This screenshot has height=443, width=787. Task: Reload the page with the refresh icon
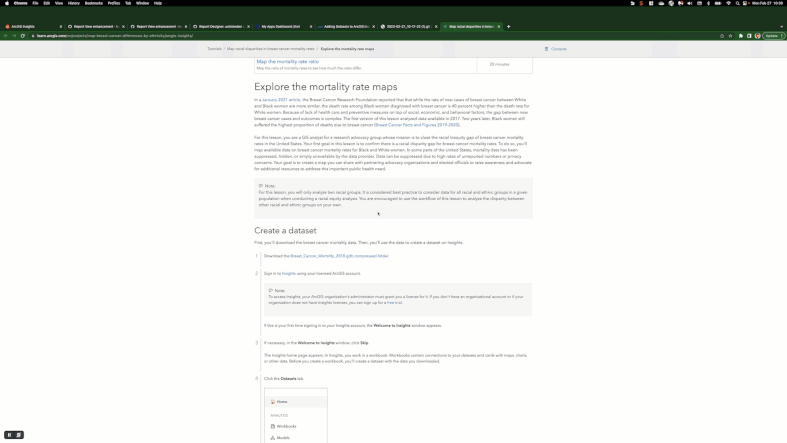[23, 36]
